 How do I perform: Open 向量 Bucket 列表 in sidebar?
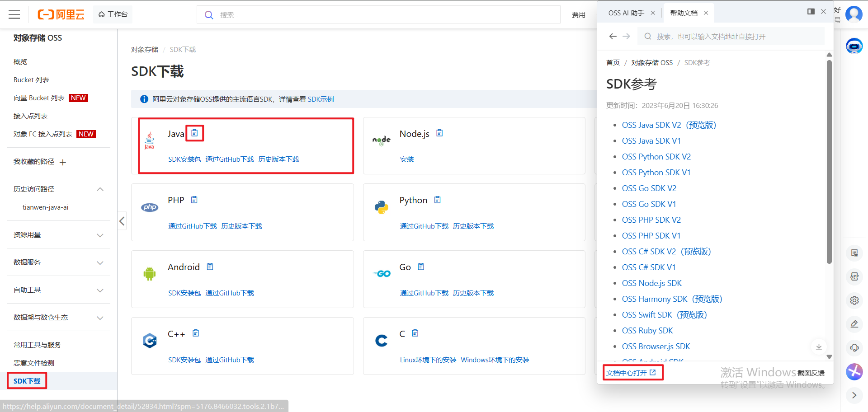[39, 98]
